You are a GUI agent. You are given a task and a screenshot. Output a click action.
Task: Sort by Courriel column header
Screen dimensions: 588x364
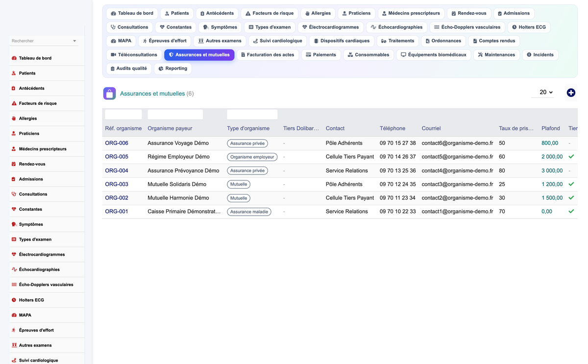(x=431, y=128)
